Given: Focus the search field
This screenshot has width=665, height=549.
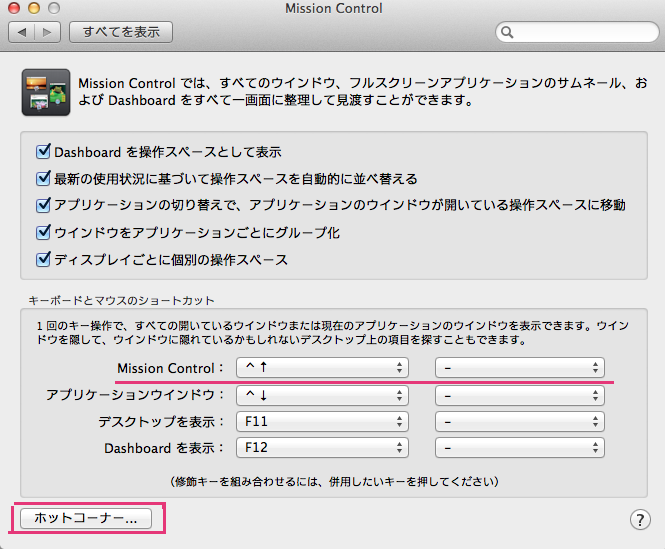Looking at the screenshot, I should tap(577, 32).
